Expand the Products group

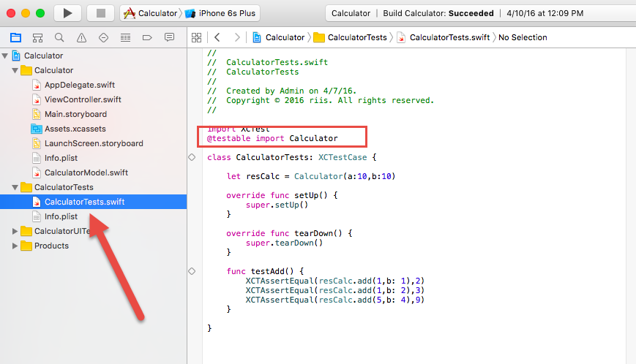click(15, 246)
